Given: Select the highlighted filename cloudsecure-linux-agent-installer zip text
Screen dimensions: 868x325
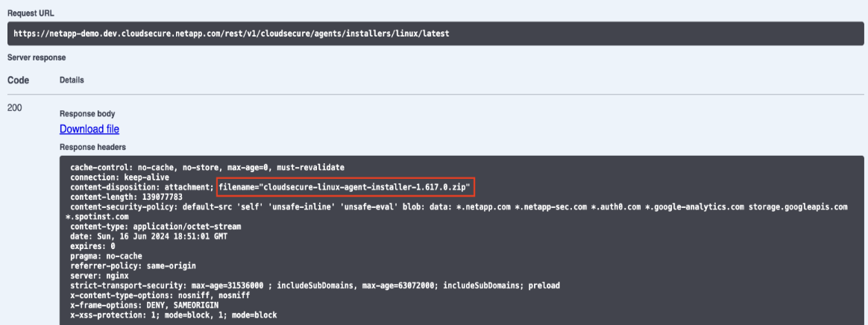Looking at the screenshot, I should [x=346, y=186].
